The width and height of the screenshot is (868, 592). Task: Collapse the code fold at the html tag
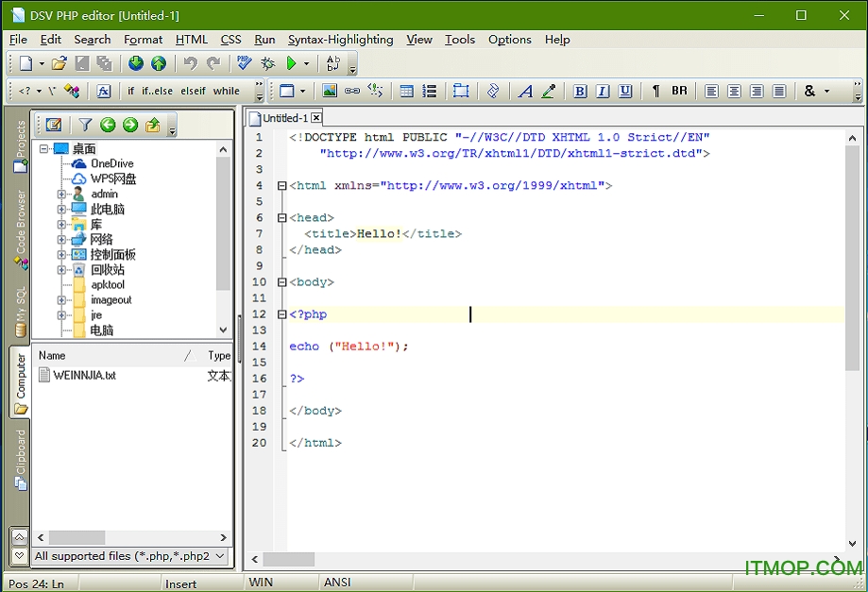pyautogui.click(x=281, y=185)
